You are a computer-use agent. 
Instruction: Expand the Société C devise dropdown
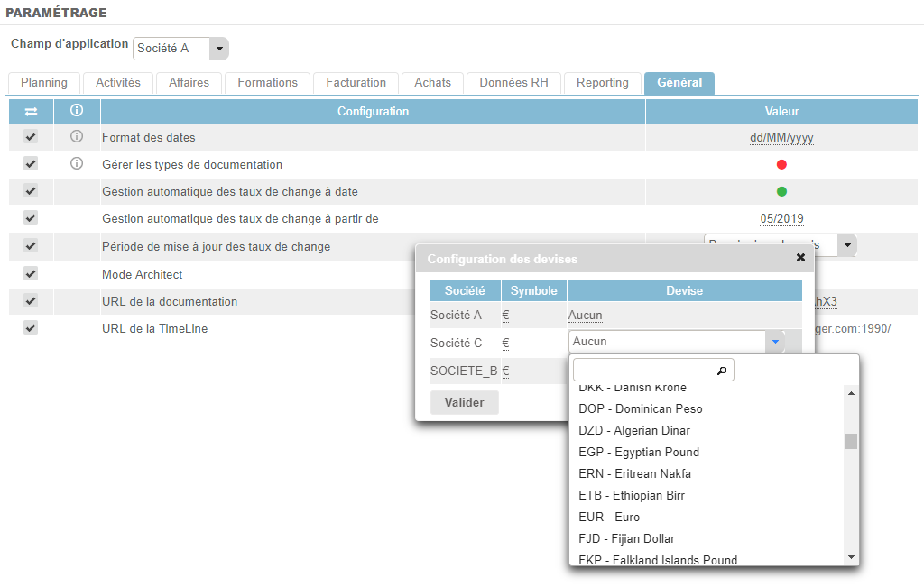(773, 342)
